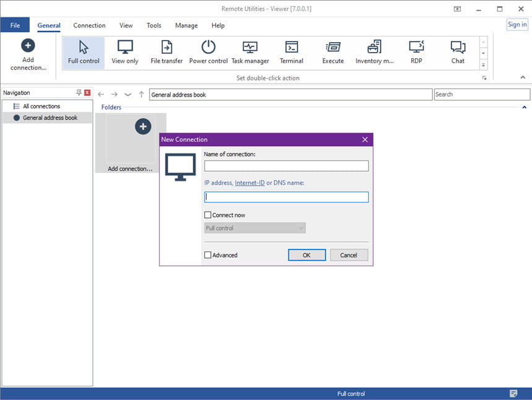
Task: Click the Search box
Action: pos(482,94)
